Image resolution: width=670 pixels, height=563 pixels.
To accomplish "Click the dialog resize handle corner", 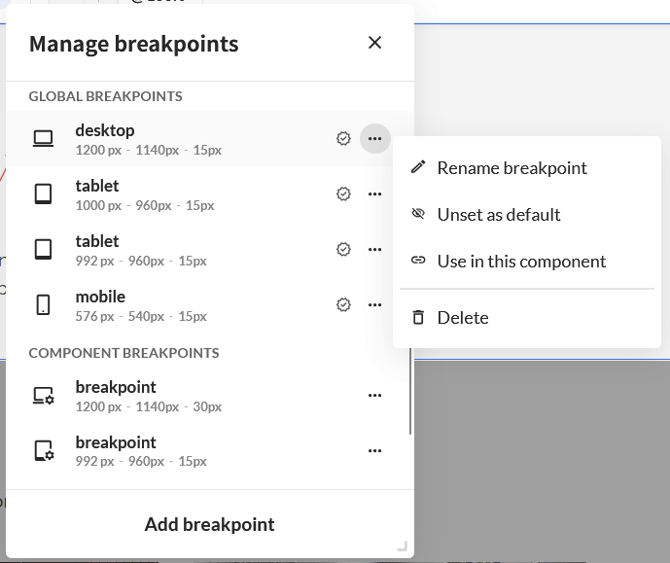I will tap(402, 546).
